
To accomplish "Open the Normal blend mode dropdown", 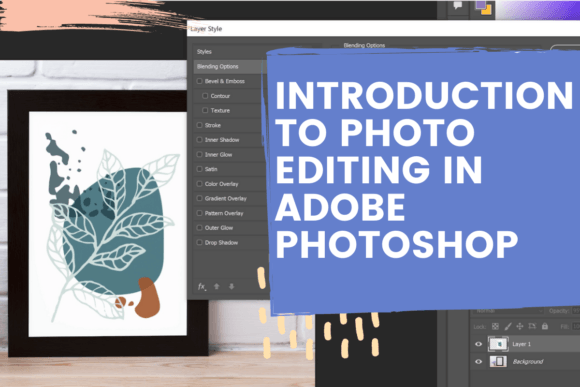I will [x=509, y=311].
